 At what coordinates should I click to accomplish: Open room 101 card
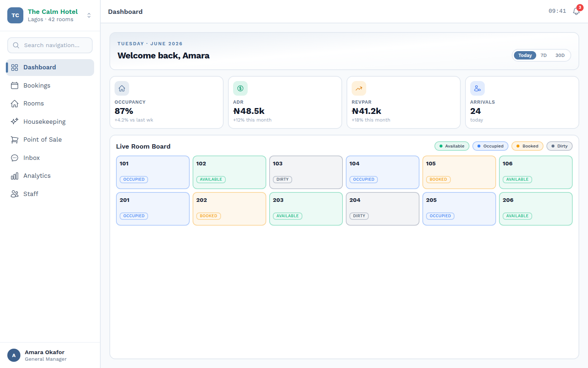pyautogui.click(x=153, y=172)
